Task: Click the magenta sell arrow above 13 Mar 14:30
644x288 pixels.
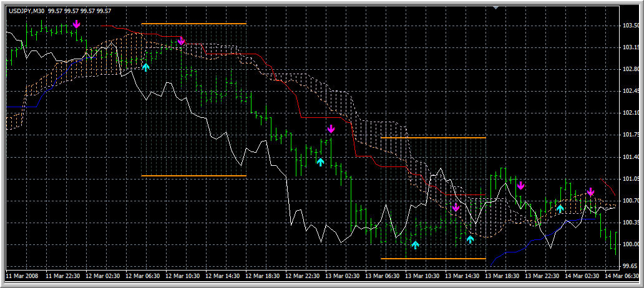Action: coord(455,207)
